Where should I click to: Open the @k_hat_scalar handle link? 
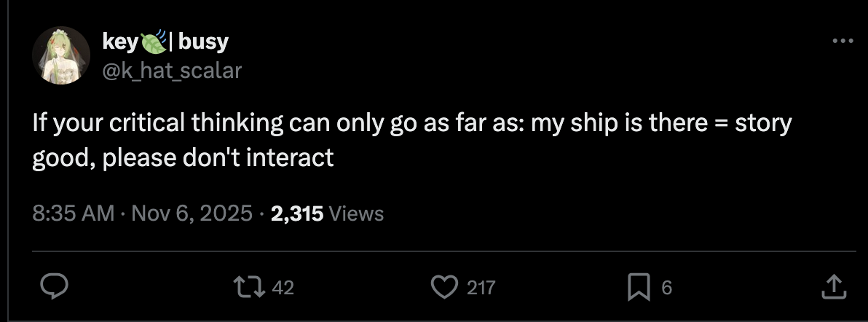tap(172, 71)
